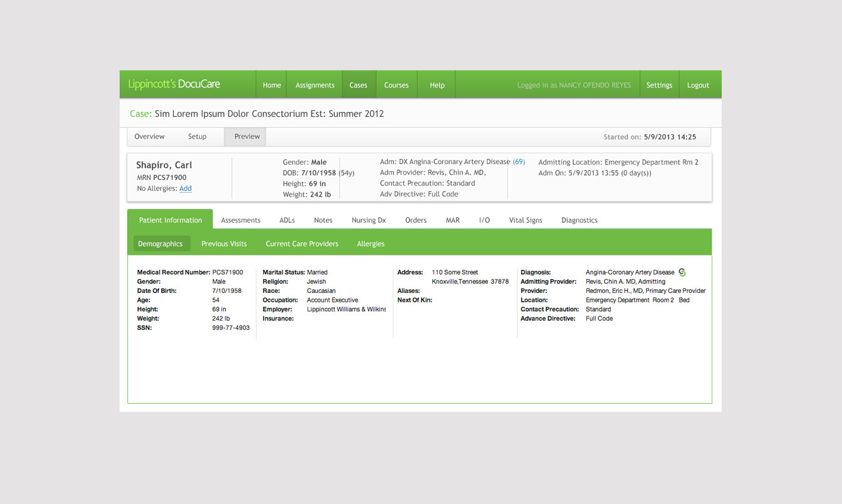Click the green SNOMED icon beside Angina-Coronary Artery Disease

(x=682, y=272)
